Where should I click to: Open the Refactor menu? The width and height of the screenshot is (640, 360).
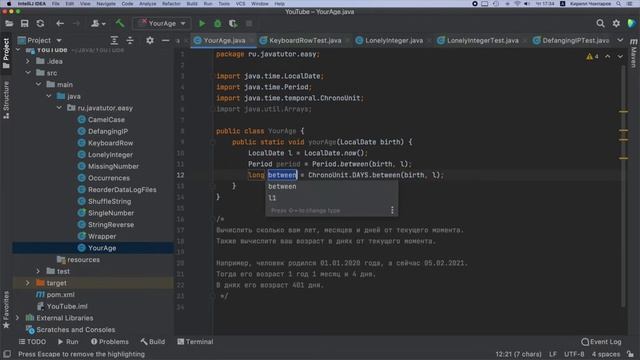click(x=171, y=4)
